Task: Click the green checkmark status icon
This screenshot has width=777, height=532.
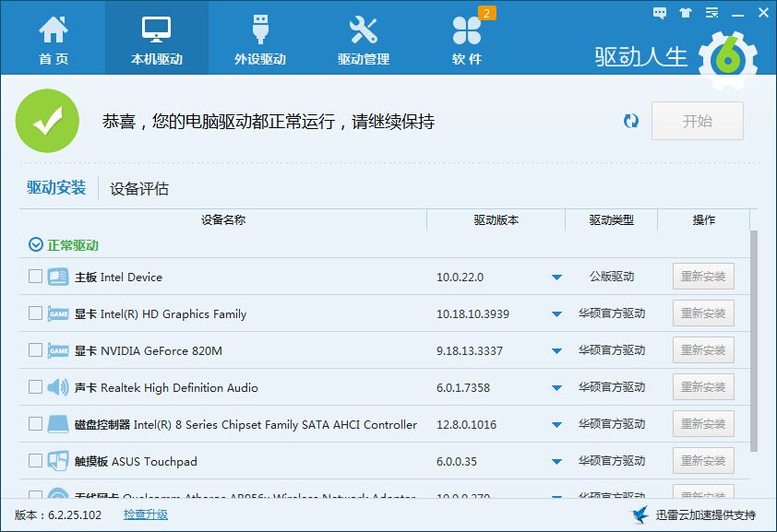Action: tap(48, 121)
